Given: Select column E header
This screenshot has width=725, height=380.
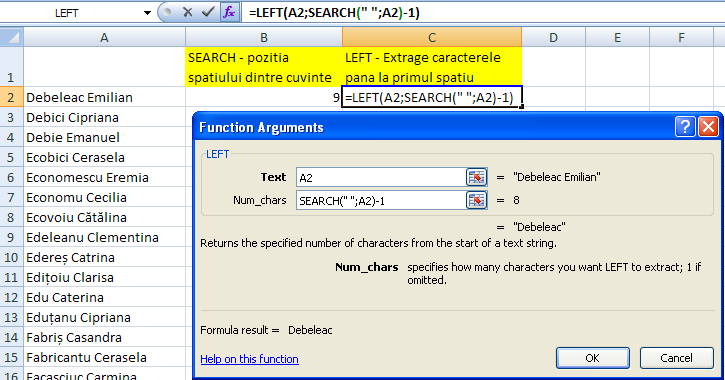Looking at the screenshot, I should [x=617, y=37].
